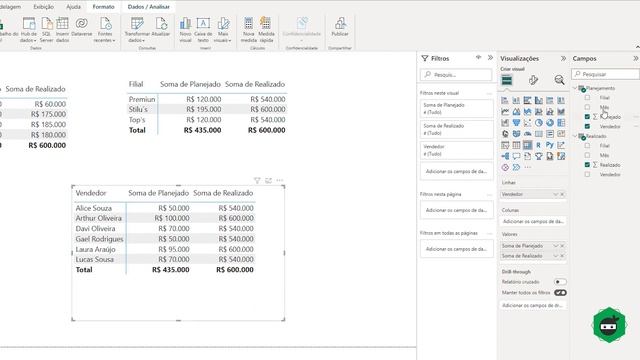
Task: Select the matrix visual icon
Action: pyautogui.click(x=527, y=145)
